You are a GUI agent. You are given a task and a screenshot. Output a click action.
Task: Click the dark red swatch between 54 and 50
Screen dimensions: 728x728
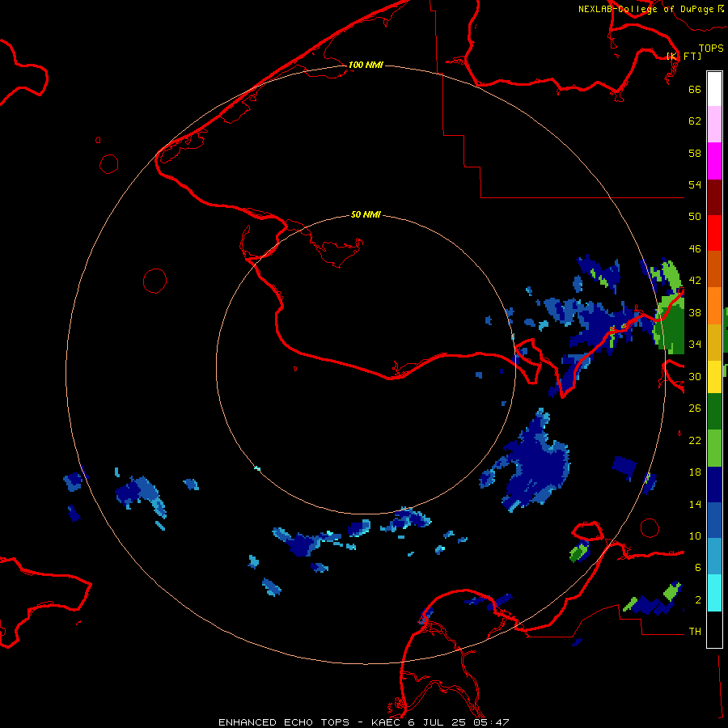coord(714,197)
